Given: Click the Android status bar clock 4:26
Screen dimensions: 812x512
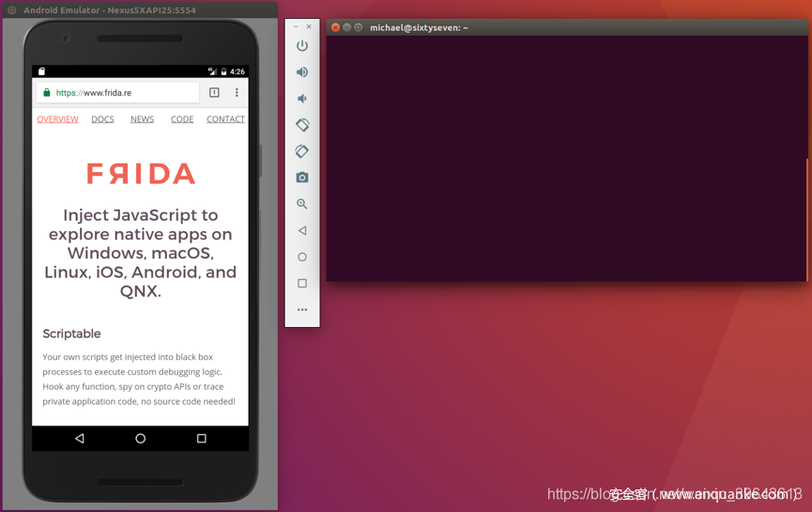Looking at the screenshot, I should coord(237,71).
